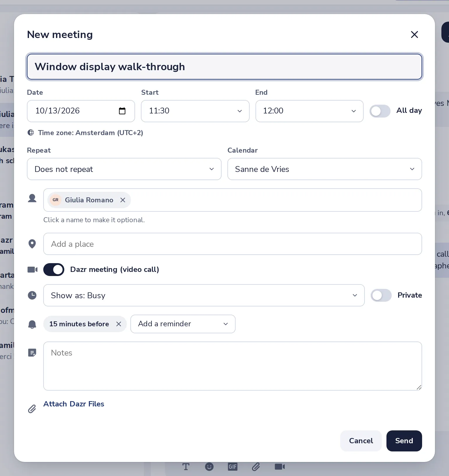
Task: Disable the Dazr meeting video call toggle
Action: (x=54, y=270)
